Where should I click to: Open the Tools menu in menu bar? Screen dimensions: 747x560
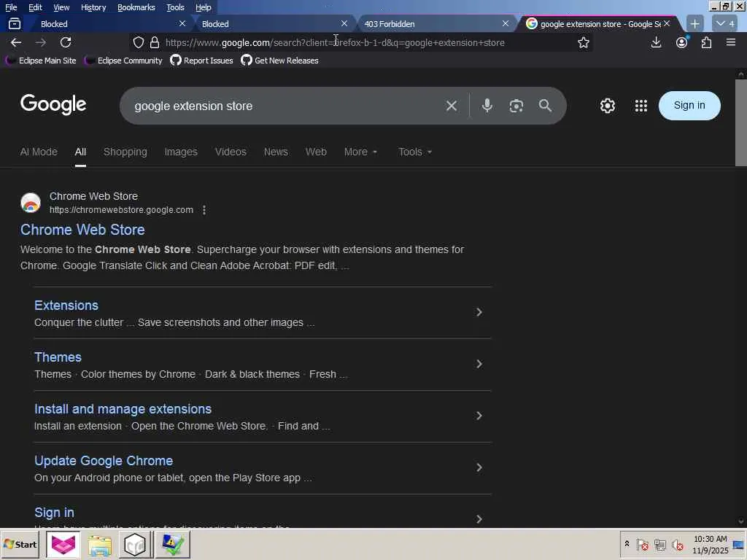point(175,7)
